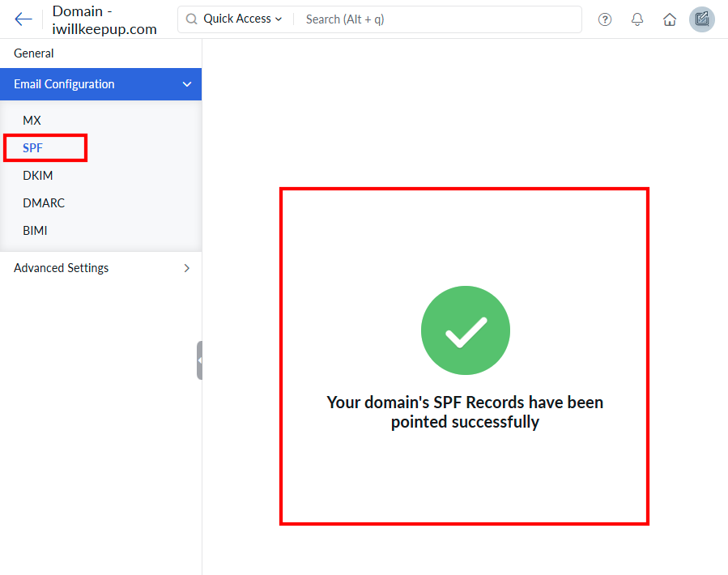
Task: Collapse Email Configuration using its chevron
Action: point(187,84)
